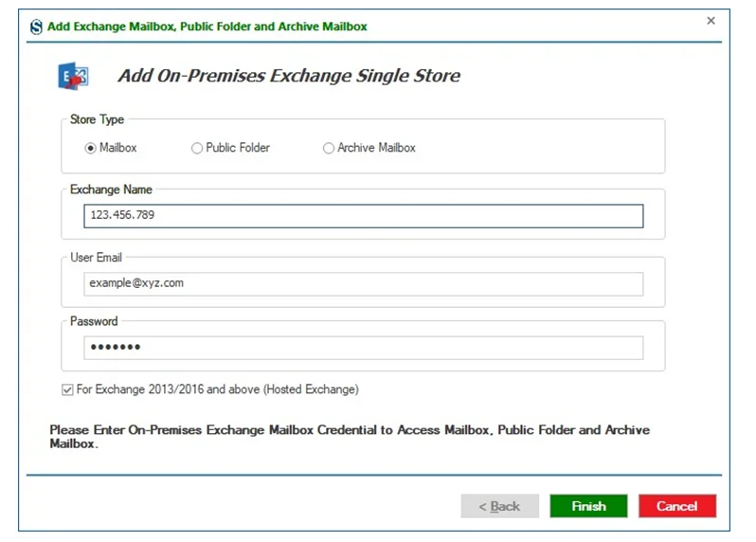The width and height of the screenshot is (756, 542).
Task: Click the credential instruction text at the bottom
Action: click(350, 437)
